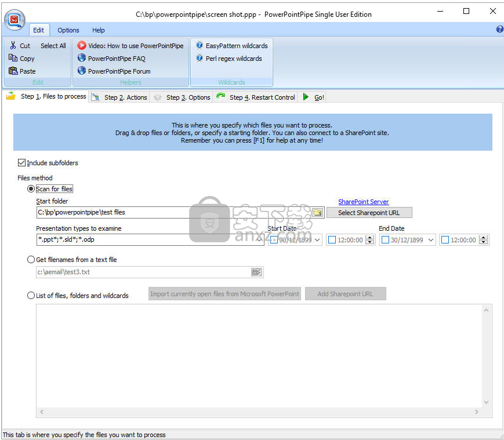The image size is (504, 440).
Task: Open the Help ribbon tab
Action: 99,30
